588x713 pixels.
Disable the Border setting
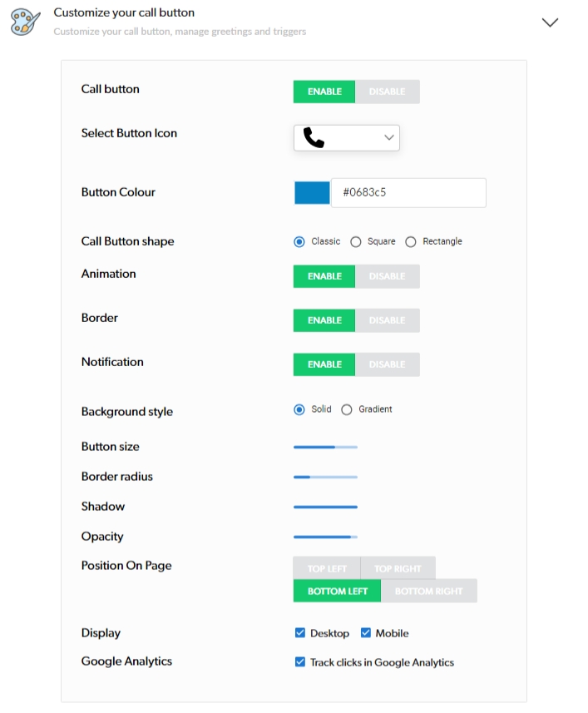(387, 320)
